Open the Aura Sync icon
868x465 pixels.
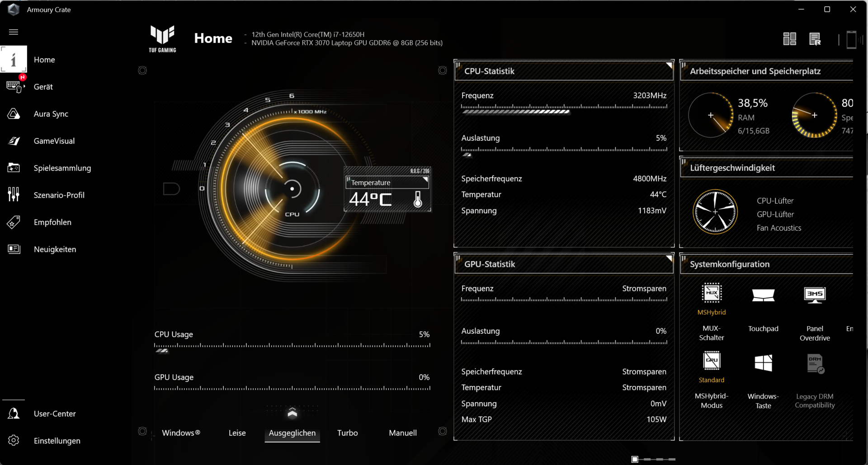tap(14, 114)
